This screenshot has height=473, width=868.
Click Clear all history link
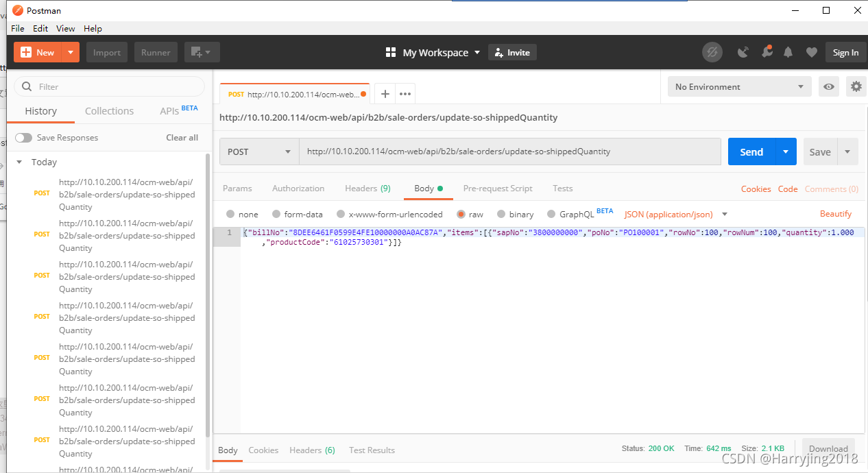tap(182, 137)
